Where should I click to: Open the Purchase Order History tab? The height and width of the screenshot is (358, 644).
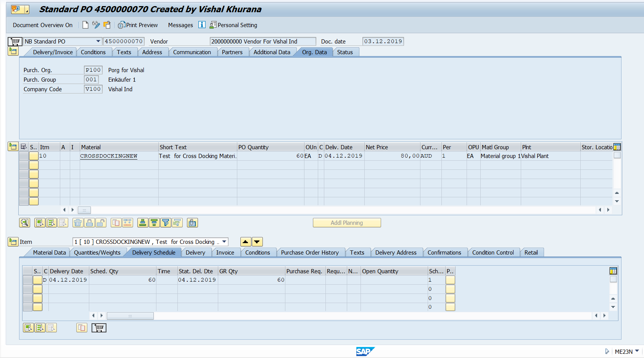pos(310,252)
